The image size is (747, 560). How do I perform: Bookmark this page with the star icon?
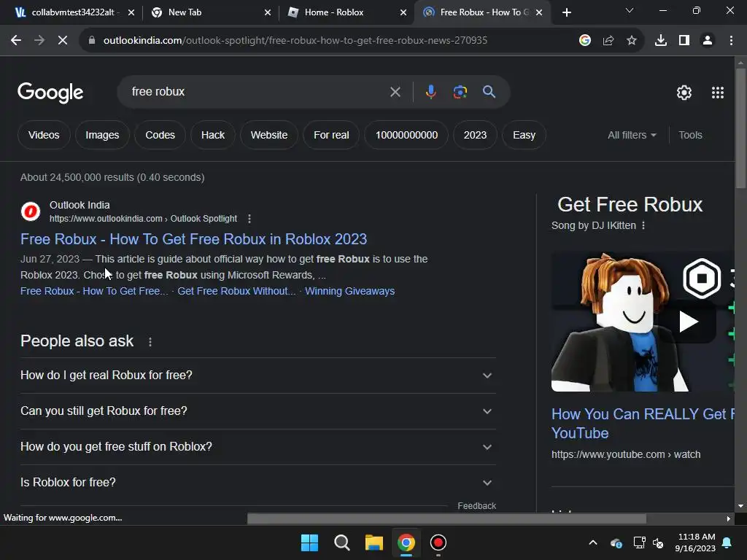pyautogui.click(x=632, y=41)
